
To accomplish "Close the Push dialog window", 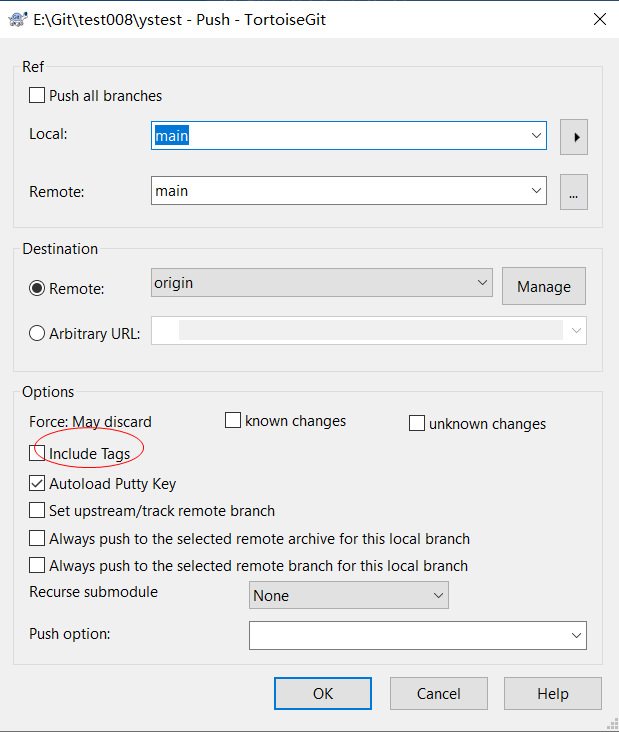I will coord(600,19).
